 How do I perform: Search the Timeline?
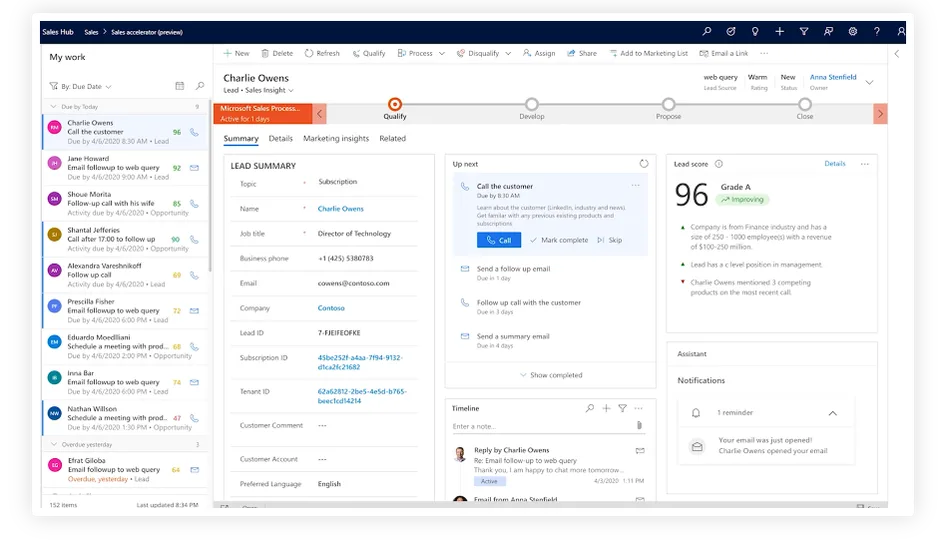pos(589,408)
